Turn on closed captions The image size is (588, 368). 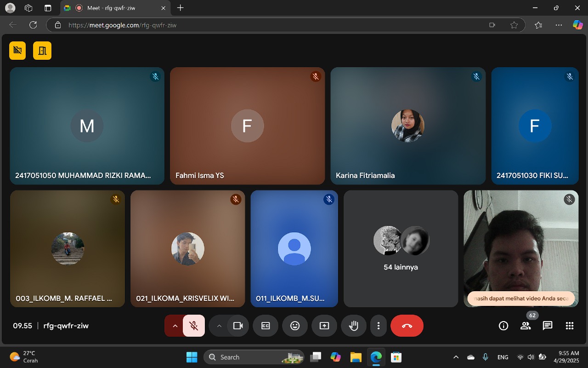tap(266, 326)
